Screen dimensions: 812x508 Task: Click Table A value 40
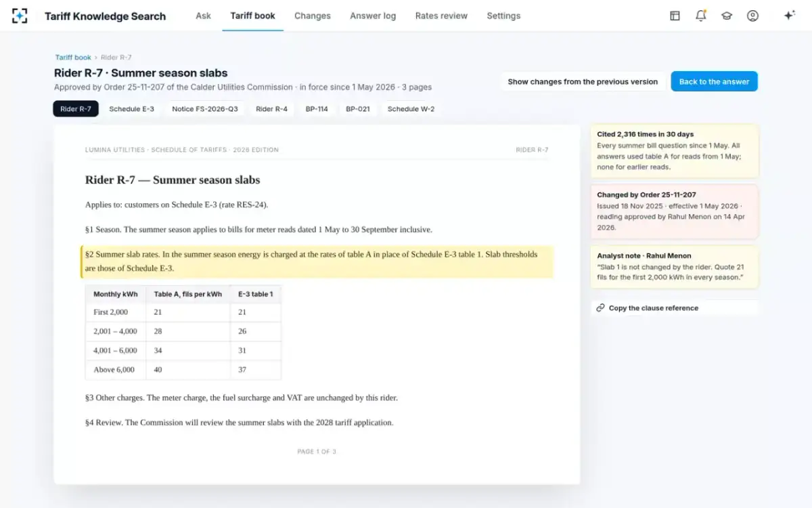pos(158,370)
